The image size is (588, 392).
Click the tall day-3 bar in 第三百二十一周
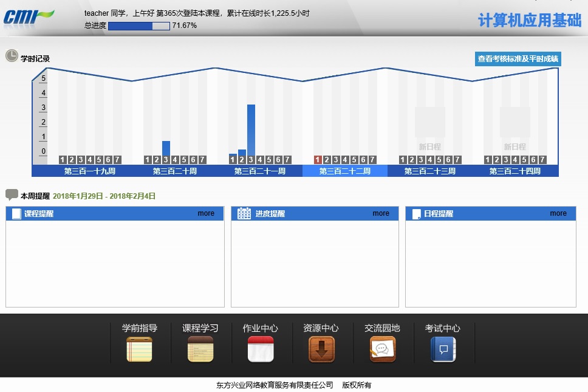click(x=251, y=130)
